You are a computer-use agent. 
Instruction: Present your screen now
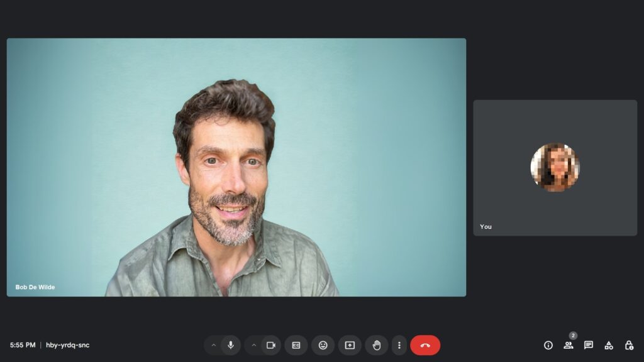click(350, 345)
